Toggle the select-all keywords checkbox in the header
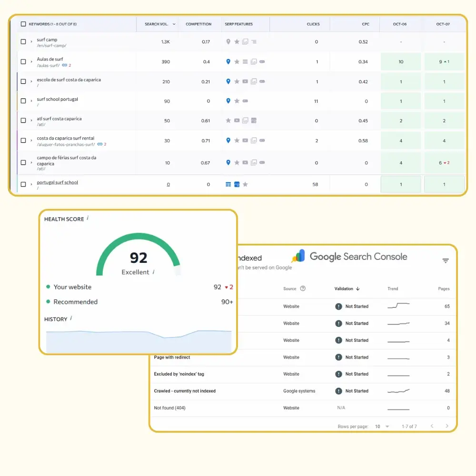 click(22, 23)
